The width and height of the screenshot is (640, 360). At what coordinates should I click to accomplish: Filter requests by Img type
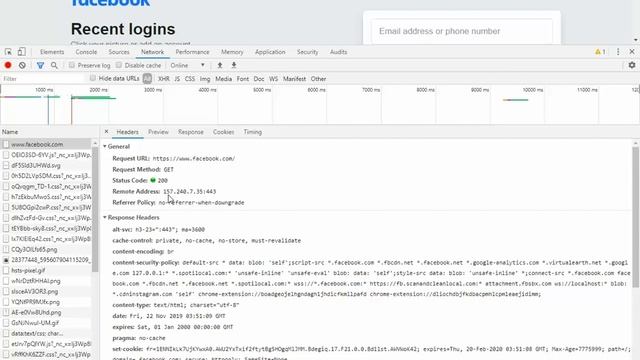click(x=205, y=79)
